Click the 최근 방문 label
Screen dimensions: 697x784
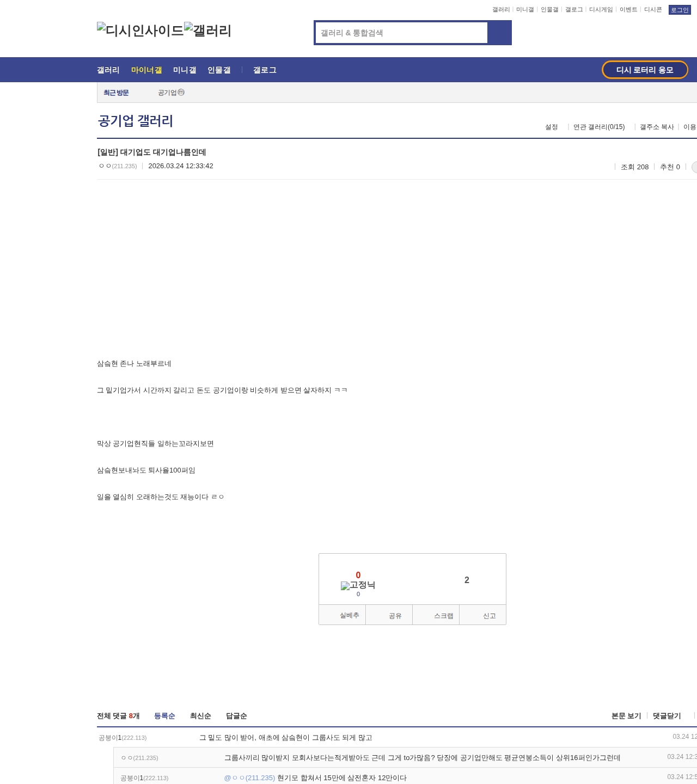[116, 93]
